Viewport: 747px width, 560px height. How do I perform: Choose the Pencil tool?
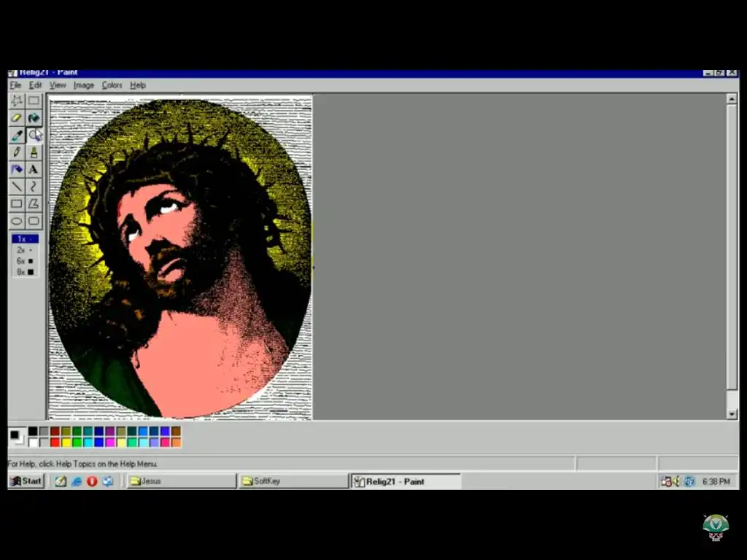[x=17, y=152]
